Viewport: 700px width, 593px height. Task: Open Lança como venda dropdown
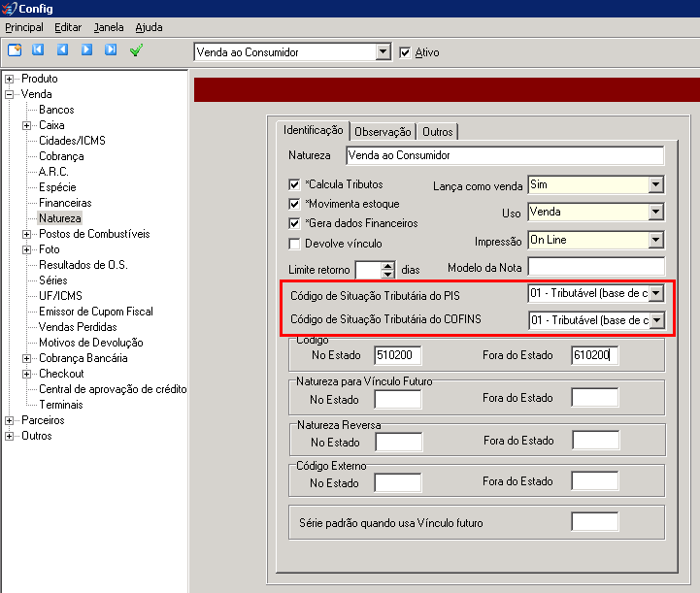(655, 184)
